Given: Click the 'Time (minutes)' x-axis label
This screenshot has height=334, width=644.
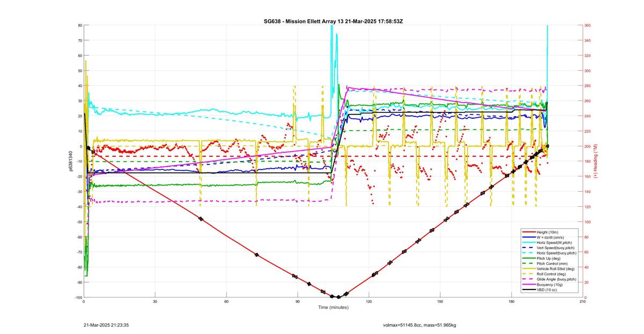Looking at the screenshot, I should [x=333, y=308].
